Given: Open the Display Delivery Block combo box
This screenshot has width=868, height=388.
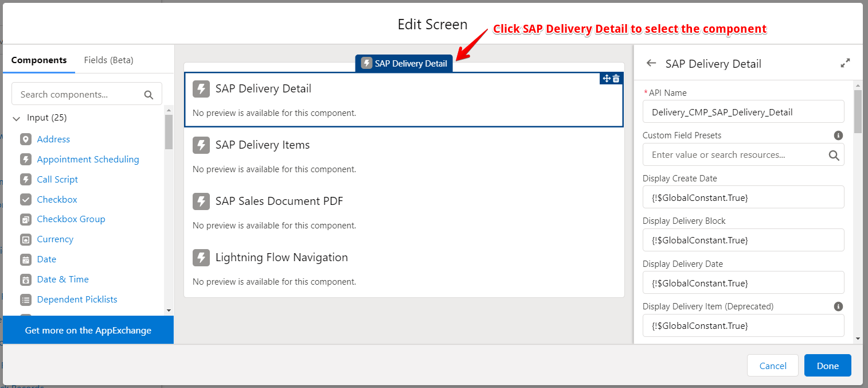Looking at the screenshot, I should [744, 240].
